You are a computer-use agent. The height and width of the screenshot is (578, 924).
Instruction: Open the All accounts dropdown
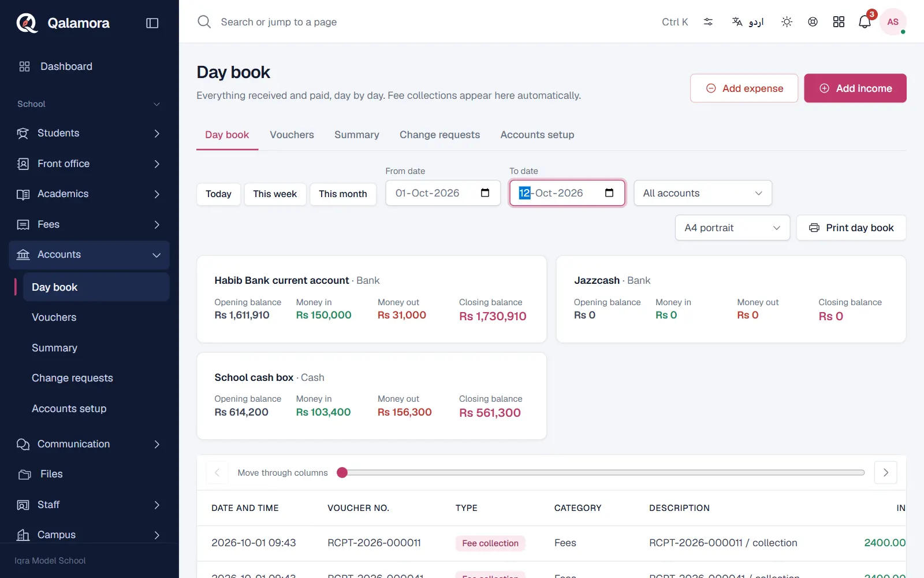pos(703,193)
